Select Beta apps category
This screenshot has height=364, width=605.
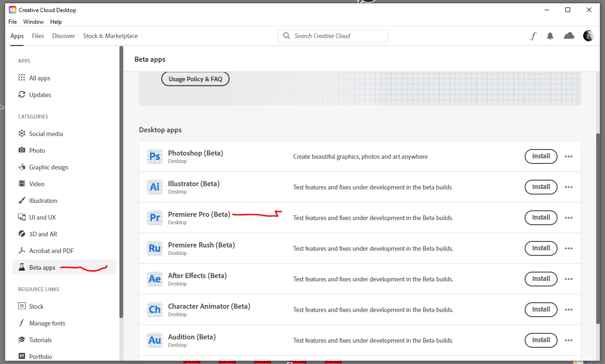(x=64, y=267)
